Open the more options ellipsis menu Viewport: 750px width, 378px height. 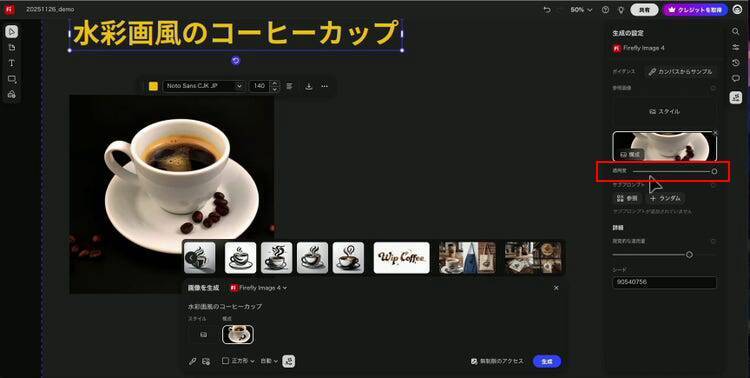pyautogui.click(x=324, y=86)
